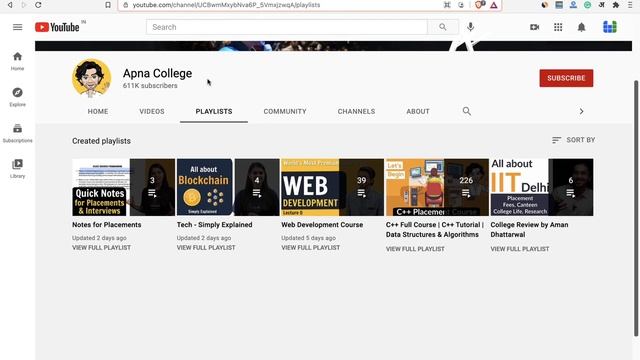Open the SORT BY dropdown
640x360 pixels.
573,140
